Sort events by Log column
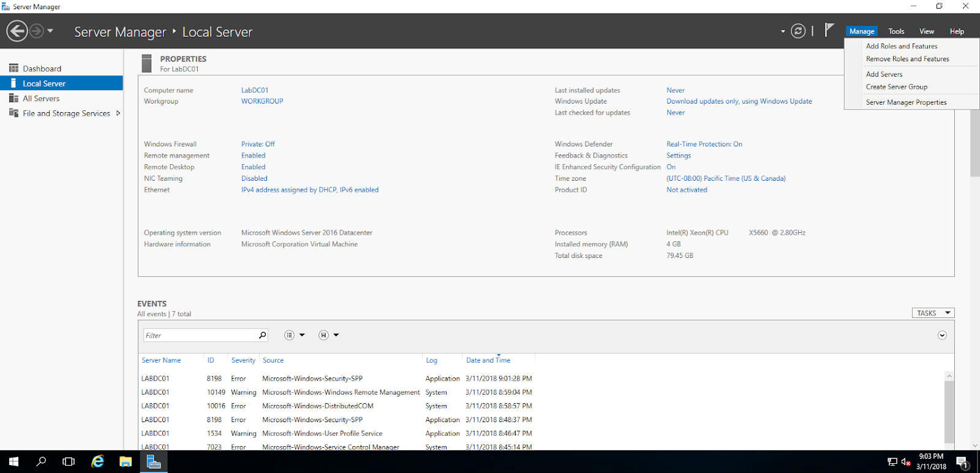980x473 pixels. click(x=432, y=360)
